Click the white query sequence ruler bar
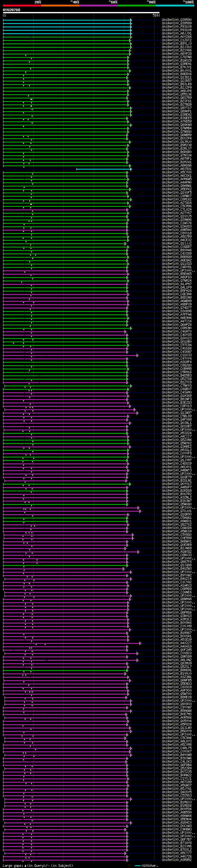Screen dimensions: 197x868 81,13
